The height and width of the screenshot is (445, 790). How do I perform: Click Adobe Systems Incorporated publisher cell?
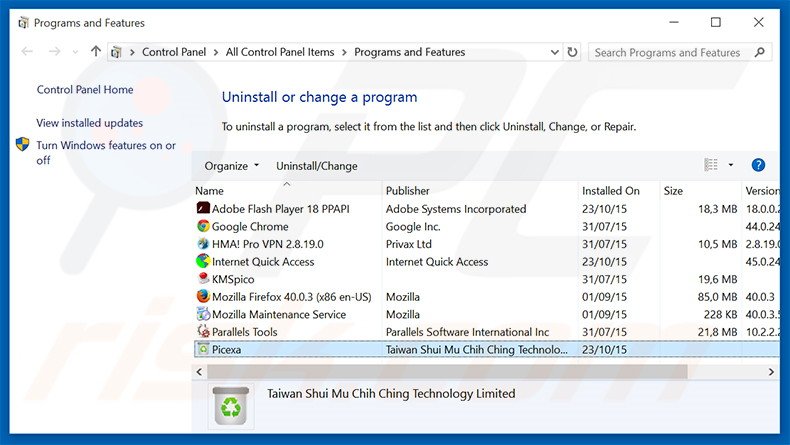coord(456,209)
